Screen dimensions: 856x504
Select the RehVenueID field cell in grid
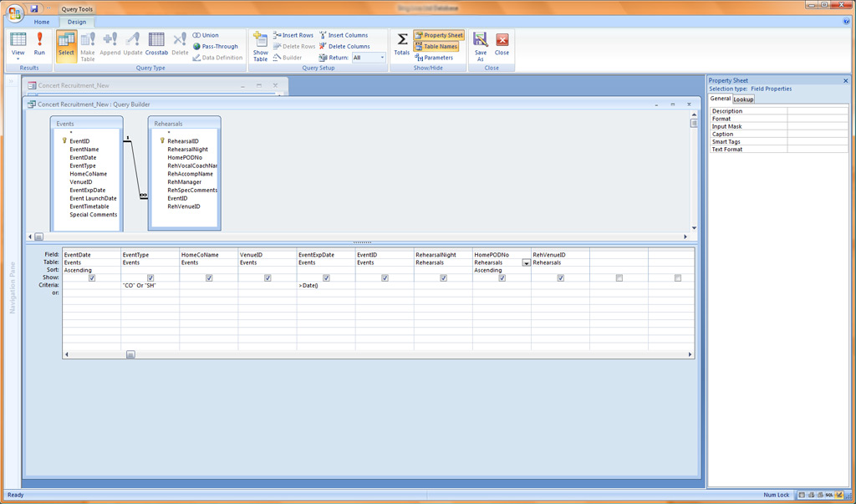pos(560,255)
